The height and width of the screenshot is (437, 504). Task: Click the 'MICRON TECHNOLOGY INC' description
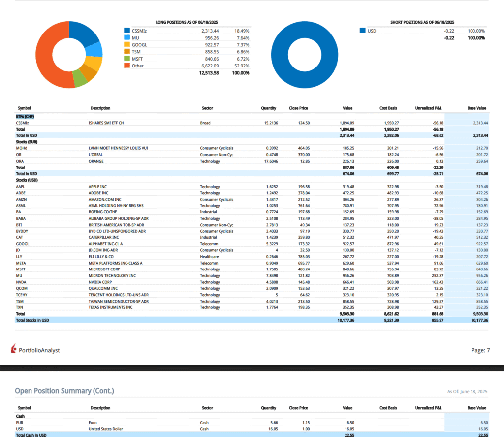click(112, 276)
